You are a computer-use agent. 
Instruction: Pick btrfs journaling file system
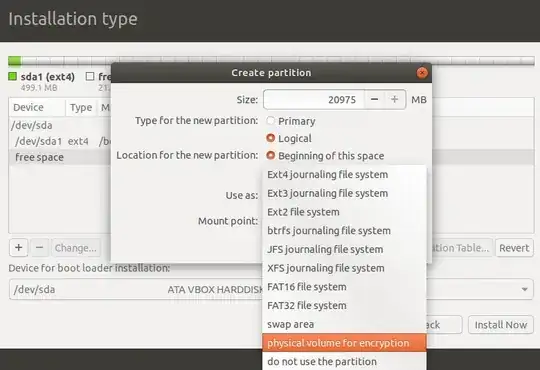click(x=344, y=230)
